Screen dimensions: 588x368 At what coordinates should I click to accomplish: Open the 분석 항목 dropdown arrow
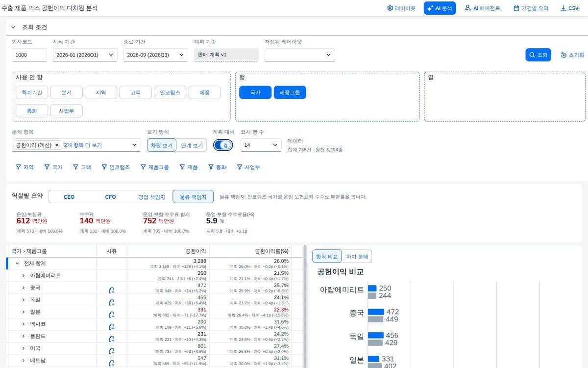[134, 145]
